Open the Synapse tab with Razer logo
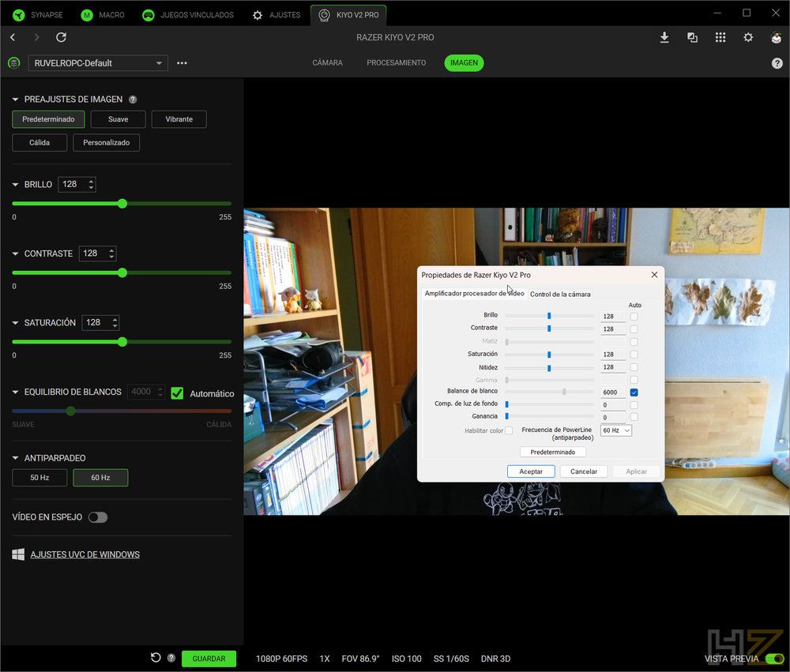 pos(37,15)
